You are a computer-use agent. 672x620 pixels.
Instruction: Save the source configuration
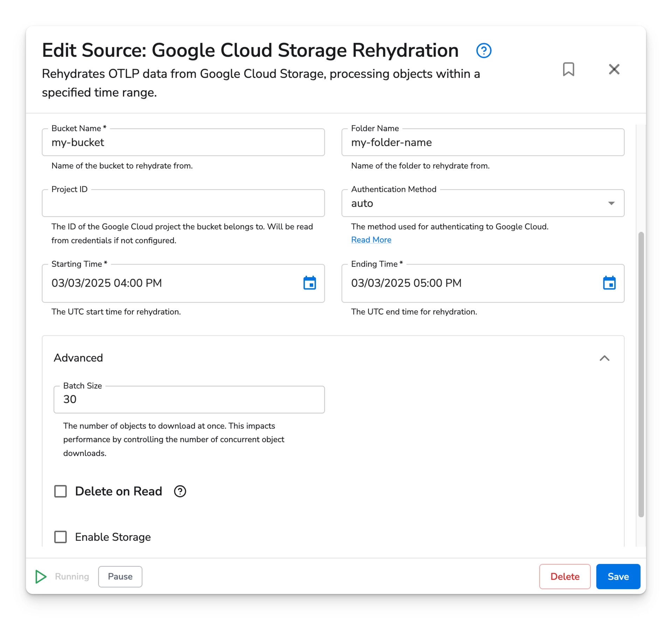point(618,577)
